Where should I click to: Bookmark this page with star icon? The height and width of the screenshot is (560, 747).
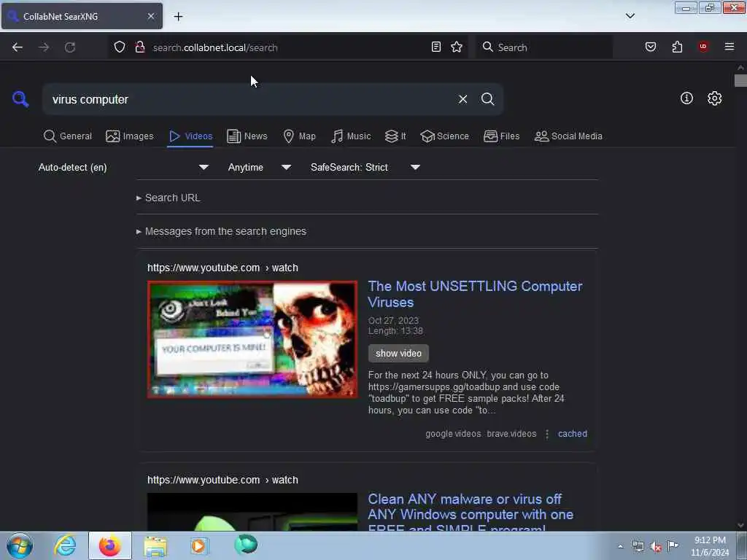(x=457, y=47)
